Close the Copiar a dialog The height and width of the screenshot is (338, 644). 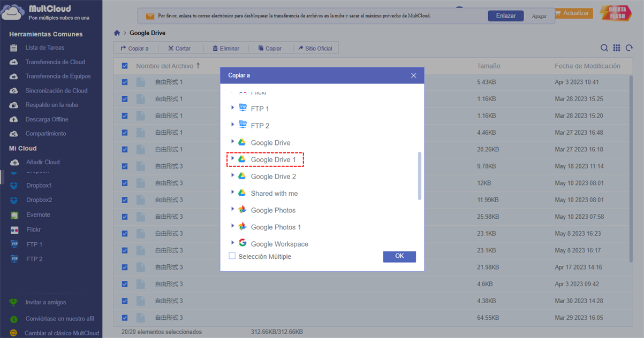[413, 75]
